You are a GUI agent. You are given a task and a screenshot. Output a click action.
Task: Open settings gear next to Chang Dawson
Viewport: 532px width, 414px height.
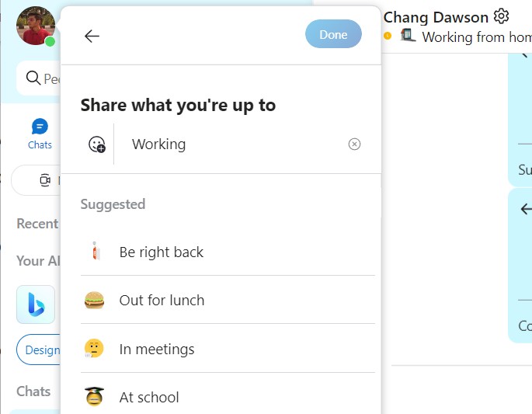pyautogui.click(x=501, y=16)
